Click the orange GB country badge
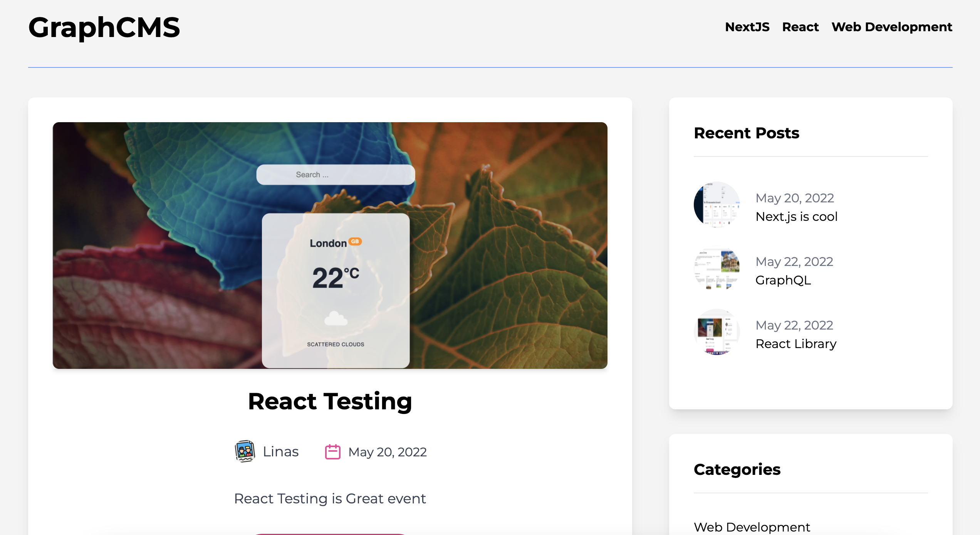Image resolution: width=980 pixels, height=535 pixels. (x=355, y=241)
